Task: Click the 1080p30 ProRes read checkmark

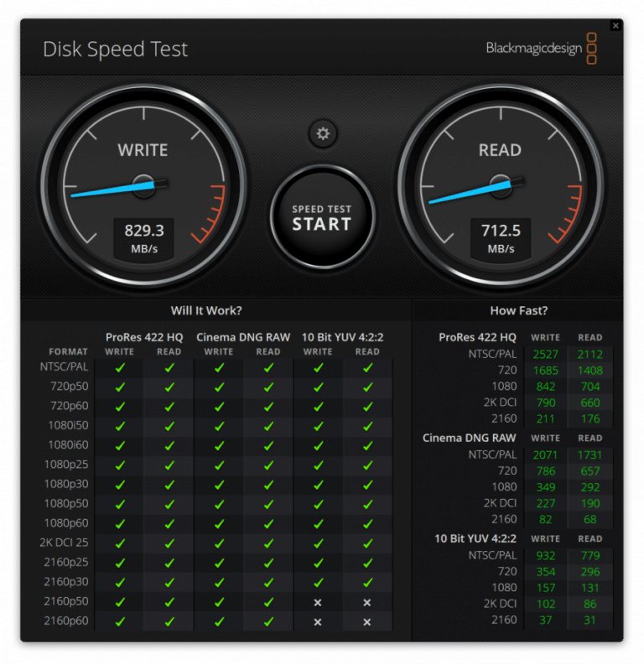Action: (169, 485)
